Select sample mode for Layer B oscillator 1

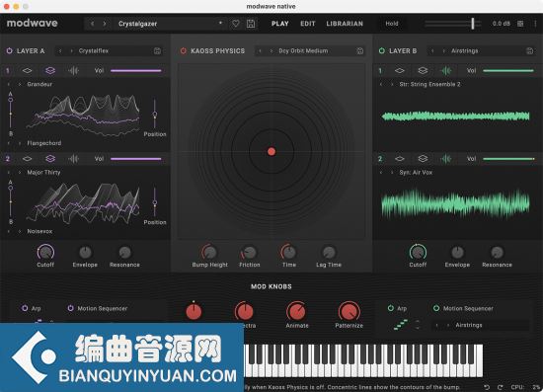(x=445, y=71)
